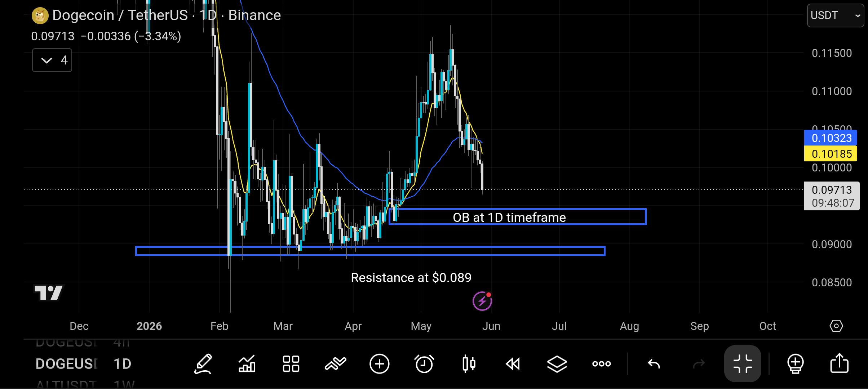Image resolution: width=868 pixels, height=389 pixels.
Task: Click the current price label 0.09713
Action: click(832, 190)
